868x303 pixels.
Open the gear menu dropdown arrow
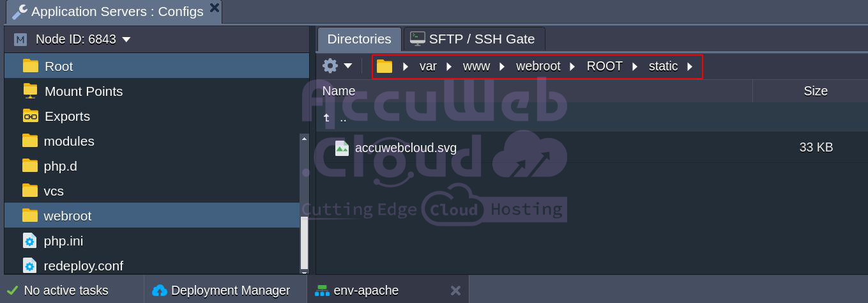348,66
